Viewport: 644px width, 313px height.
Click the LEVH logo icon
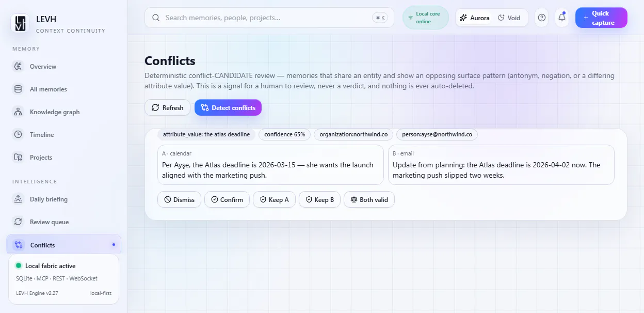20,23
